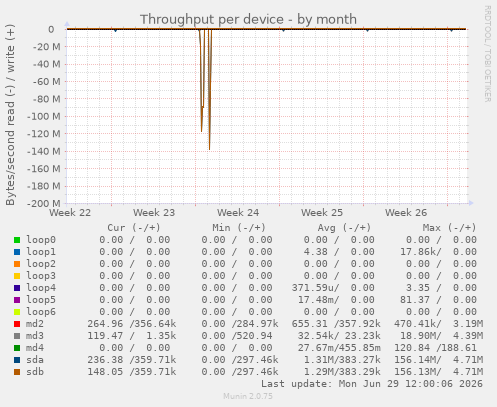The image size is (497, 407).
Task: Select the loop6 legend label
Action: click(x=41, y=312)
